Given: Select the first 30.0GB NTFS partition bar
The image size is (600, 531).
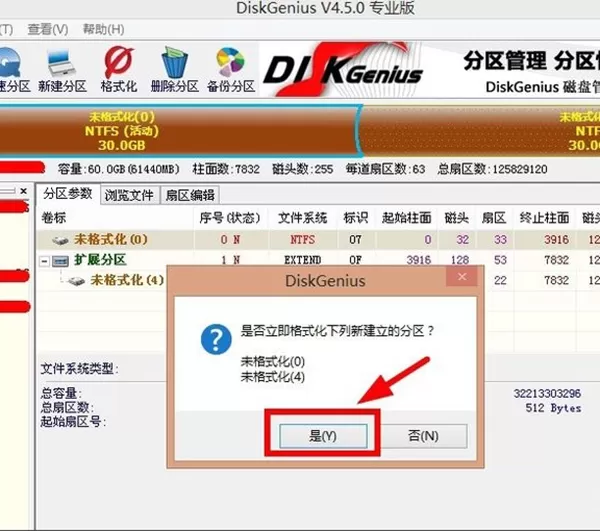Looking at the screenshot, I should pyautogui.click(x=178, y=131).
